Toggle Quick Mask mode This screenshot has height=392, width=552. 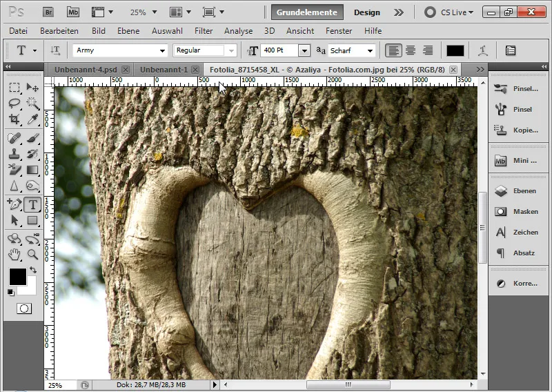coord(24,309)
